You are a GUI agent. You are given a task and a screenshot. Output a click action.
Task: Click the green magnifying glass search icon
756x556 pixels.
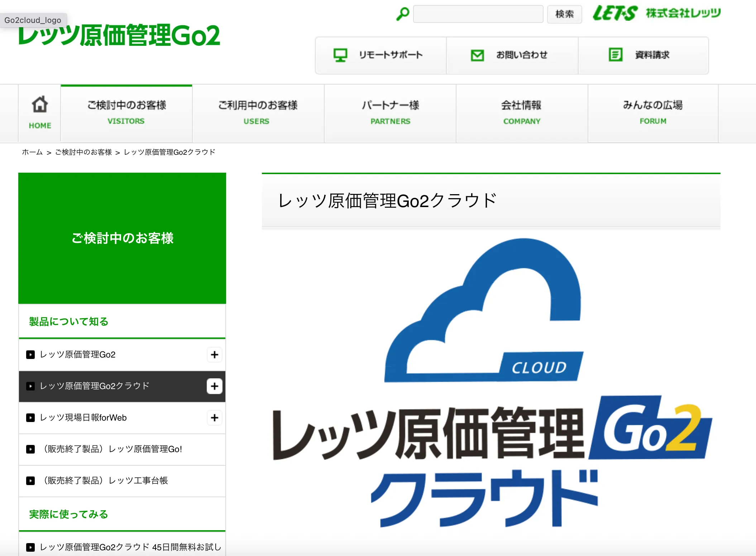(403, 14)
